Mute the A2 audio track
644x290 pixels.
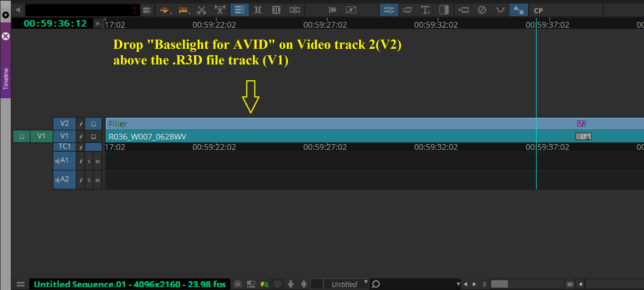point(98,179)
